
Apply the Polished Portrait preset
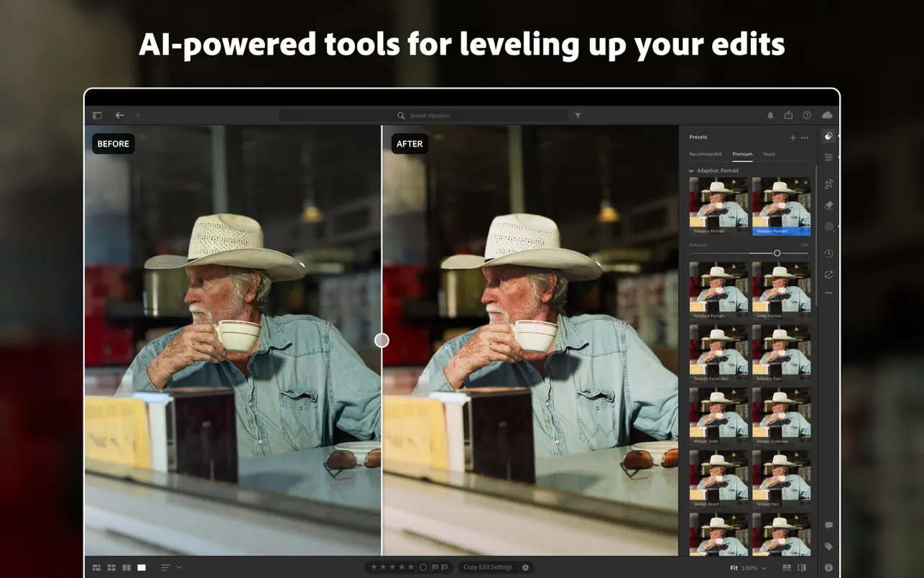pos(719,290)
